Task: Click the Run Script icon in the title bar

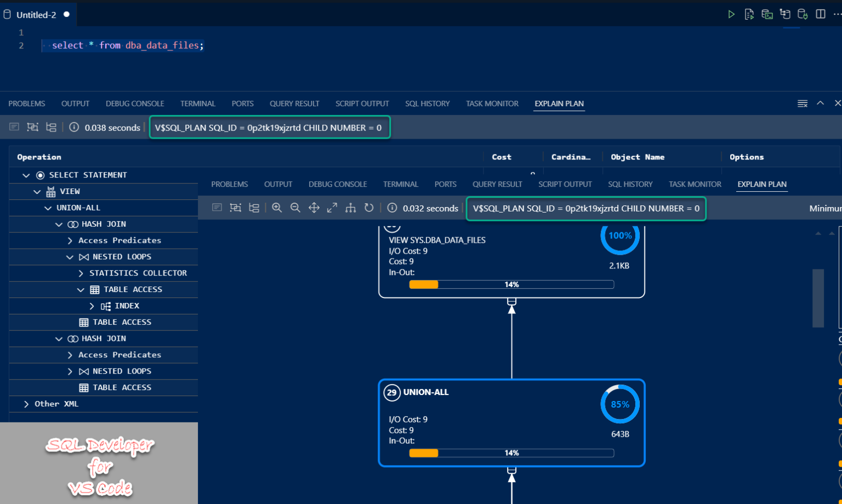Action: pos(749,14)
